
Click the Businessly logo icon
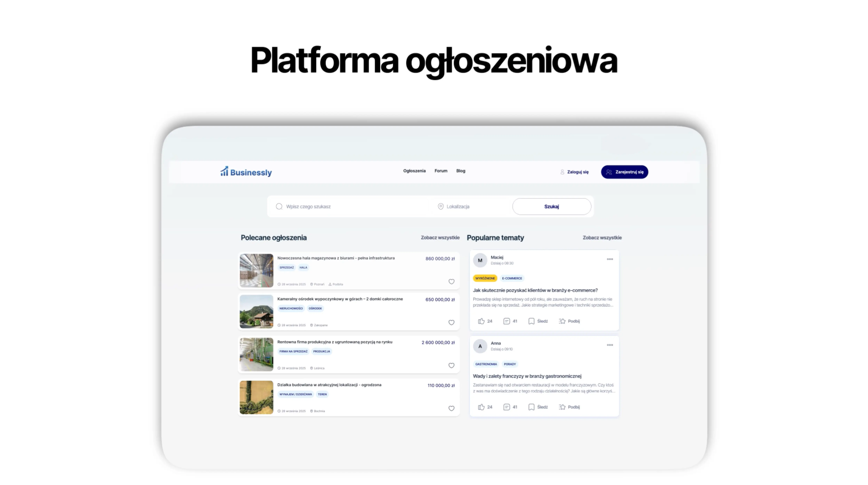tap(224, 172)
